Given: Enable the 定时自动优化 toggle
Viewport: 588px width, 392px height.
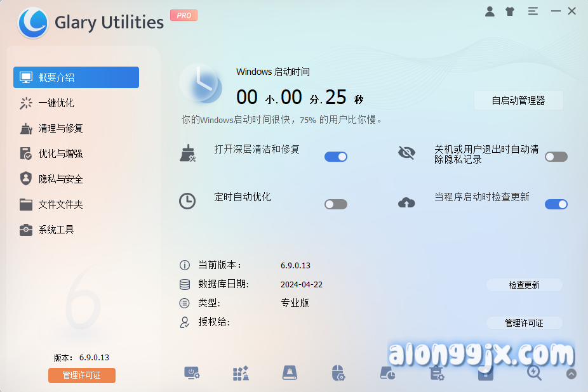Looking at the screenshot, I should 336,204.
